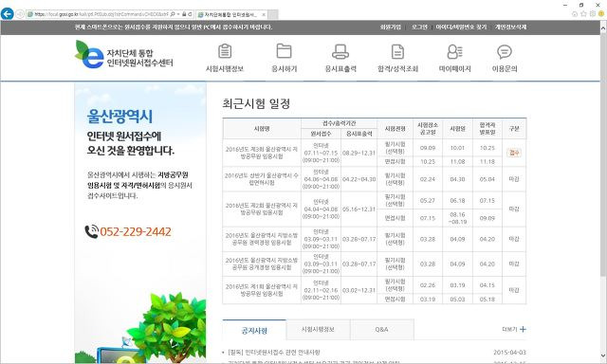Viewport: 607px width, 364px height.
Task: Open the 아이디/비밀번호 찾기 link
Action: tap(461, 27)
